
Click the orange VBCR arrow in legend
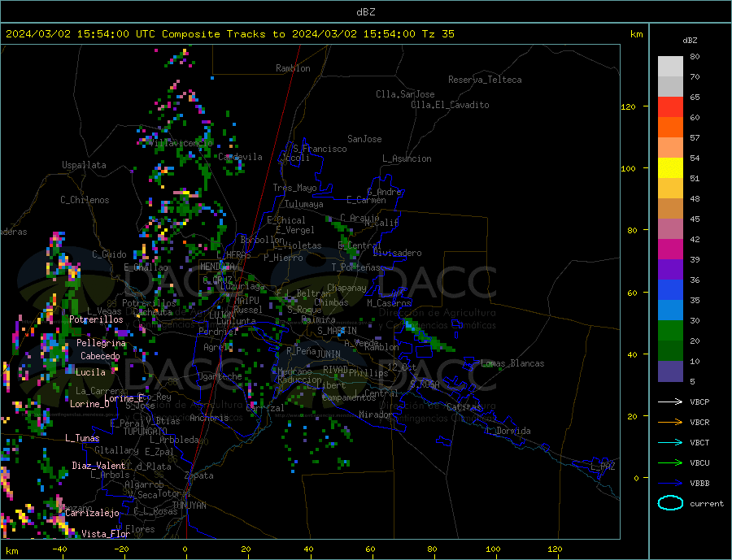(670, 423)
